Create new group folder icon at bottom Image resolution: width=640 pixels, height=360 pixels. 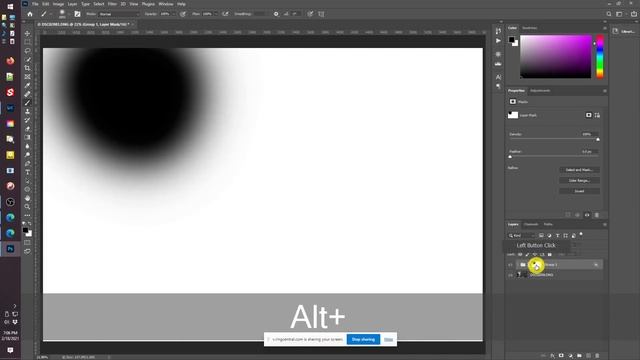pyautogui.click(x=579, y=356)
